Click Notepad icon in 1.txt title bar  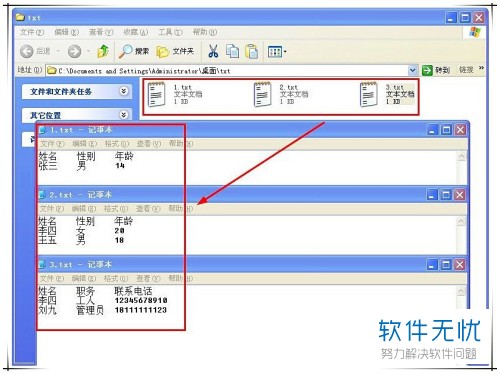coord(42,130)
